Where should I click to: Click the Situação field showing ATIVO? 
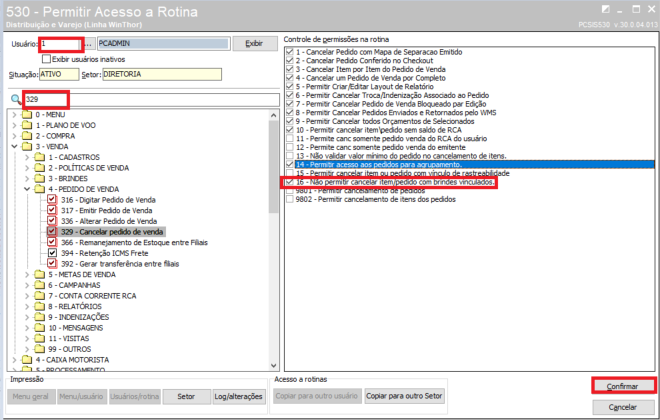(x=59, y=74)
